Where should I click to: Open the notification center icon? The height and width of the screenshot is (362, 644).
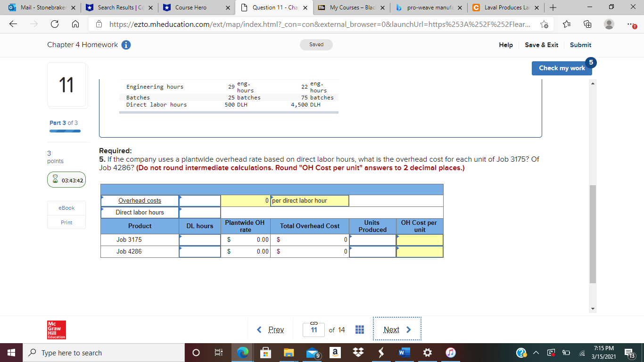tap(629, 353)
